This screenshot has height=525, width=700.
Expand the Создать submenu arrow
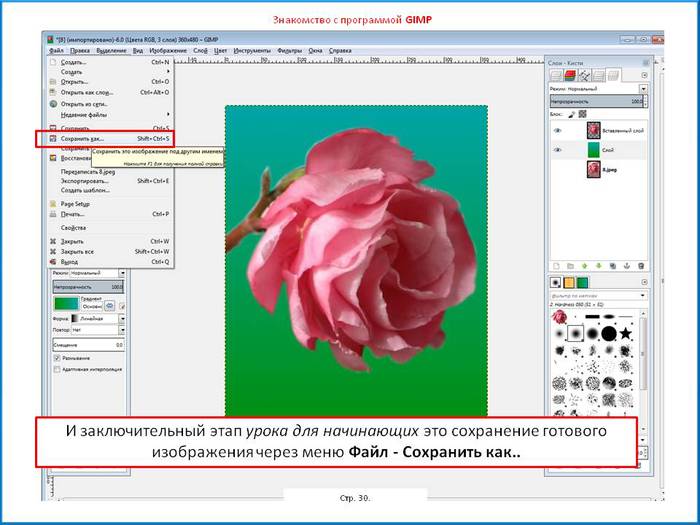(168, 72)
